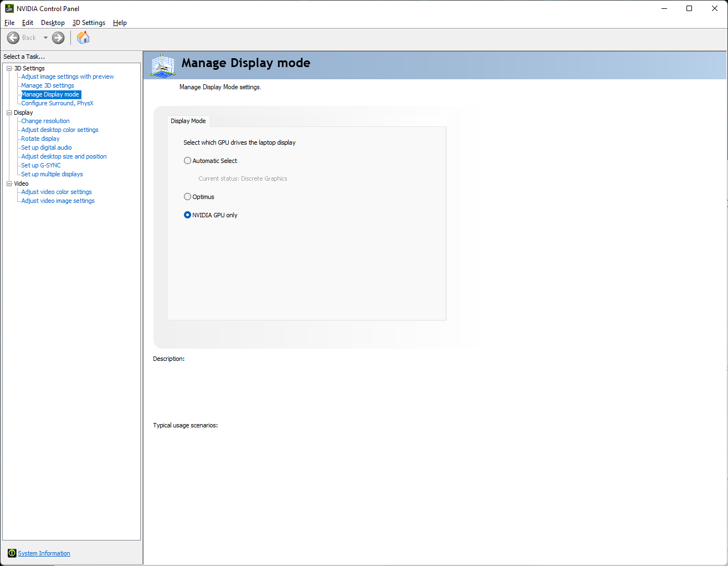The width and height of the screenshot is (728, 566).
Task: Open Change resolution task
Action: (x=45, y=121)
